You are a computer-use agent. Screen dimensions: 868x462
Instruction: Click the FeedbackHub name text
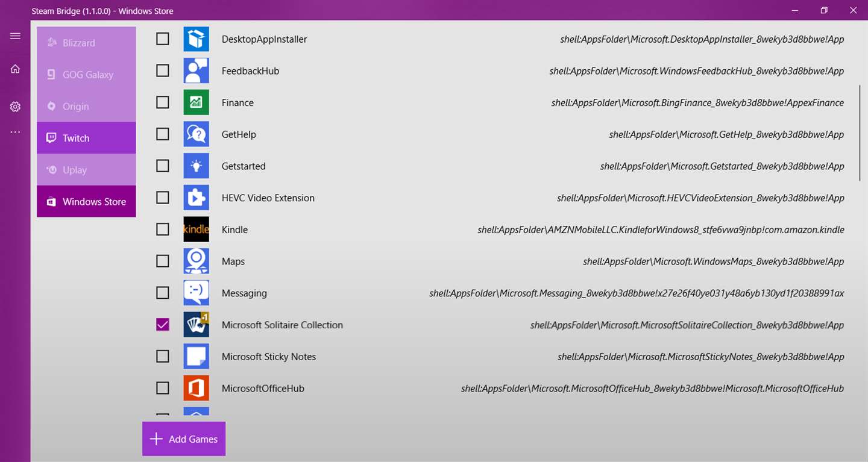(250, 70)
